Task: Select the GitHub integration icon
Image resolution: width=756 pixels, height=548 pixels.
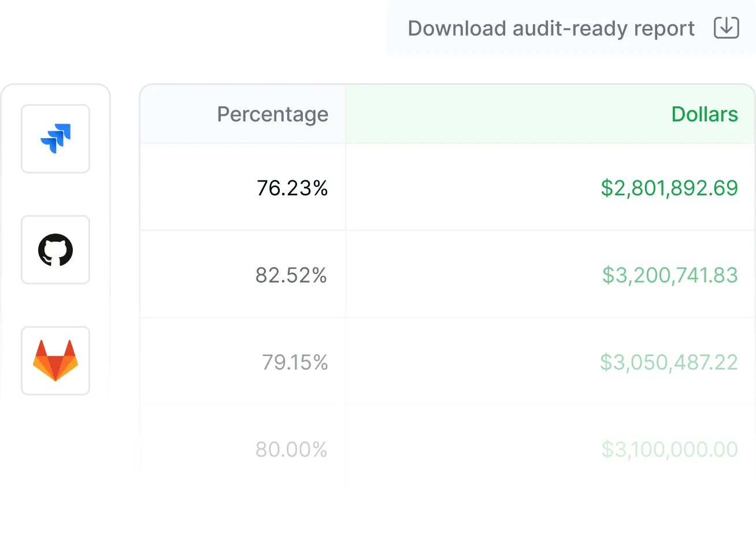Action: tap(55, 250)
